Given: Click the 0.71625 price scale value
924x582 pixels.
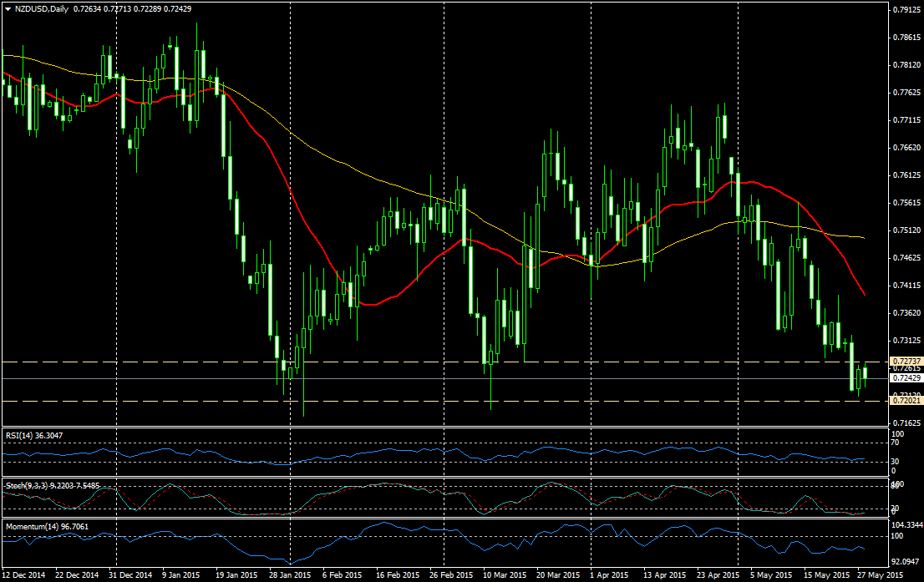Looking at the screenshot, I should point(906,423).
